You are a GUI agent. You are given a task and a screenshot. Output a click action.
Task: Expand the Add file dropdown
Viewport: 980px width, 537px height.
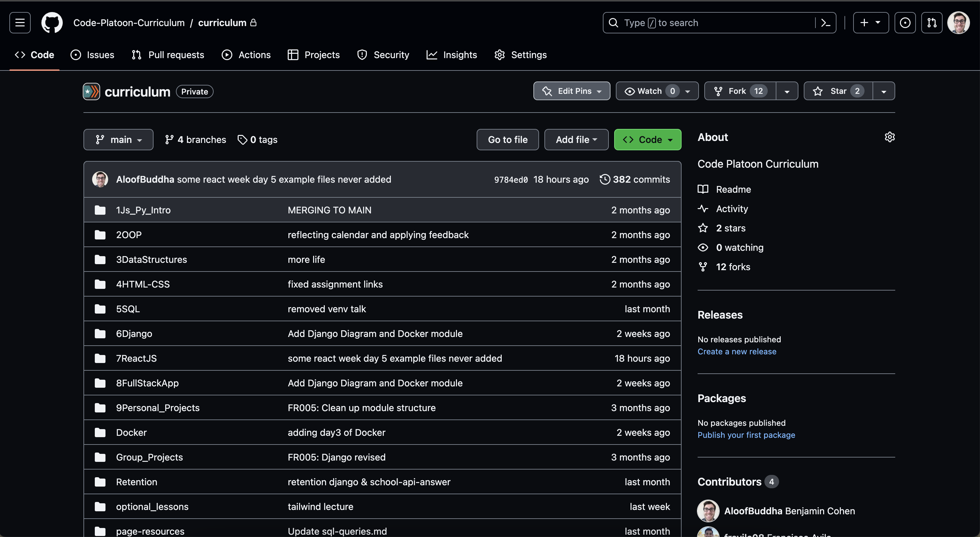click(576, 139)
